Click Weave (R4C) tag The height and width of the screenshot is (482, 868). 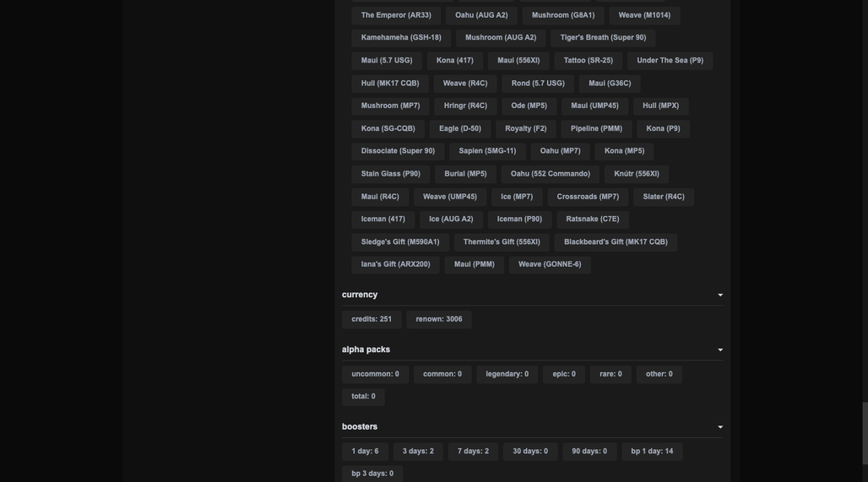pyautogui.click(x=465, y=83)
